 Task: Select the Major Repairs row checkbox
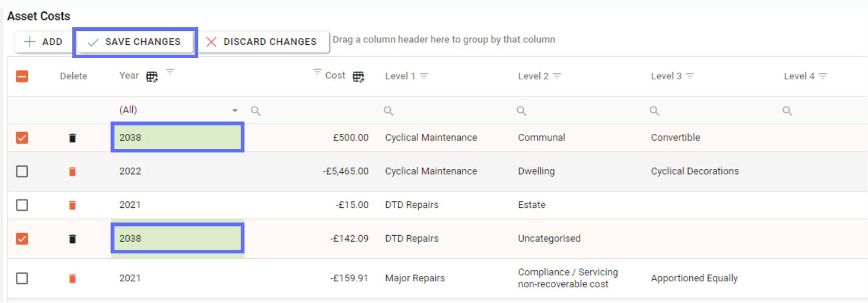[x=22, y=279]
